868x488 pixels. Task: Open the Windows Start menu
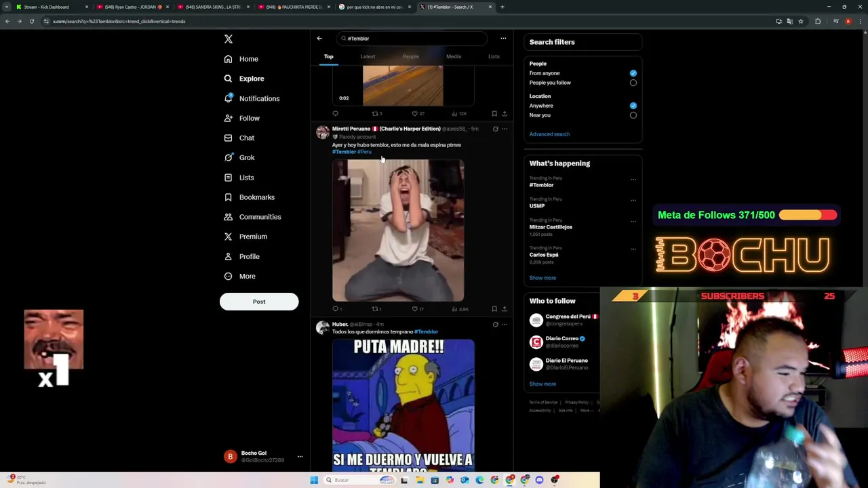pos(313,480)
